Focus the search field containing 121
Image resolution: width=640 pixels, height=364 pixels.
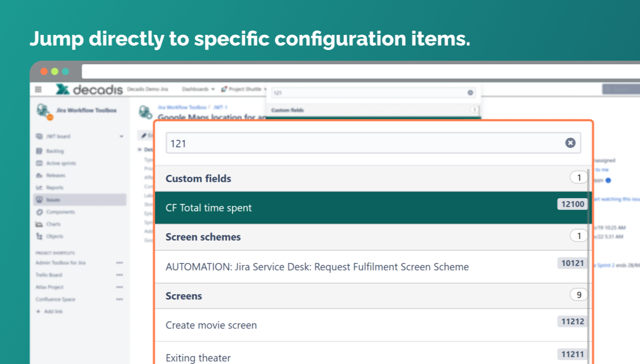[x=364, y=143]
